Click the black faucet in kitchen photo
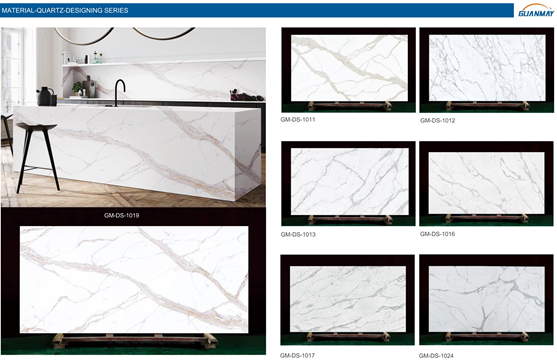 coord(119,92)
